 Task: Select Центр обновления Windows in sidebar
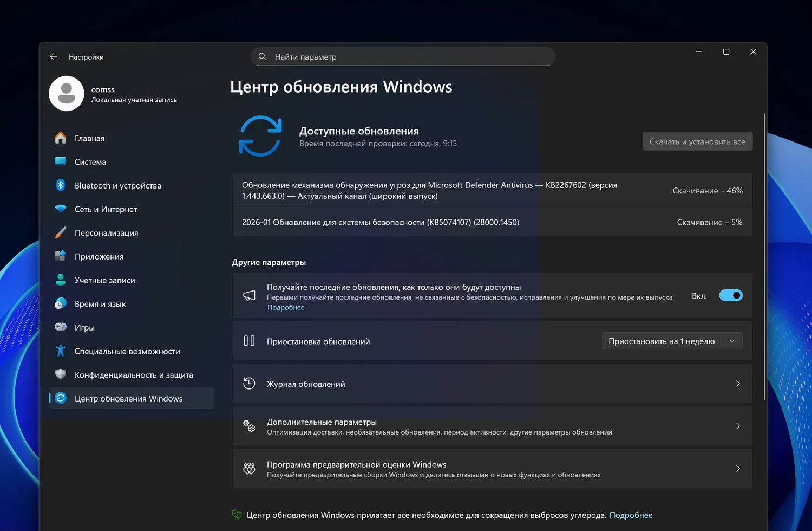(x=132, y=398)
